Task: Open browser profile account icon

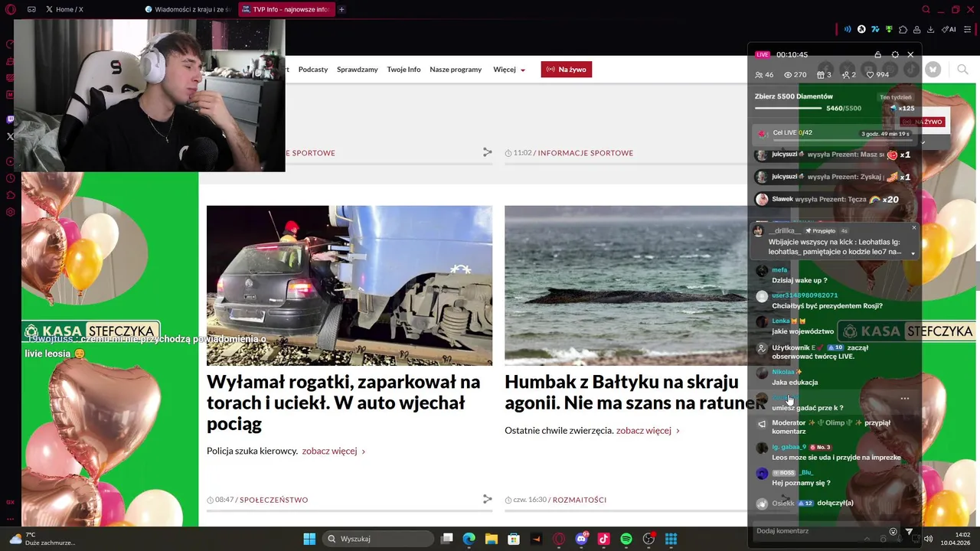Action: click(916, 29)
